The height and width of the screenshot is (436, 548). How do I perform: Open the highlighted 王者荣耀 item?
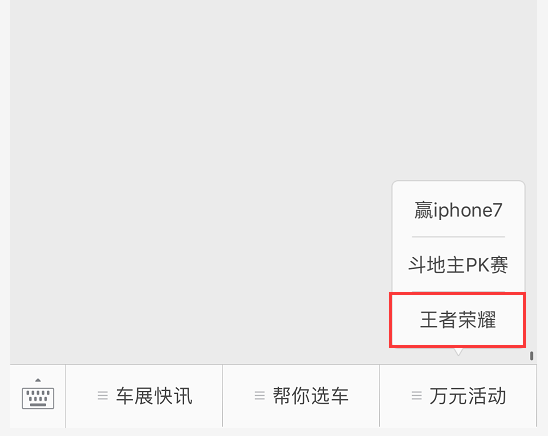[457, 320]
